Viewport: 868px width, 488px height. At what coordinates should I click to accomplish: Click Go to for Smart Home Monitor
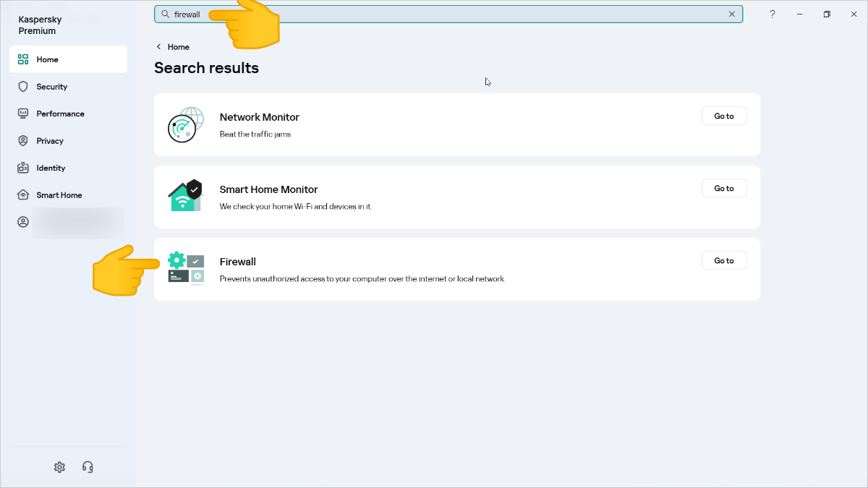[724, 188]
